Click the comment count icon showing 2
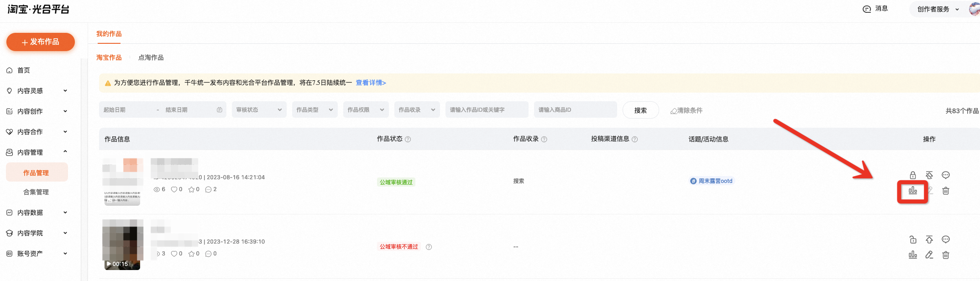Screen dimensions: 980x281 coord(208,189)
